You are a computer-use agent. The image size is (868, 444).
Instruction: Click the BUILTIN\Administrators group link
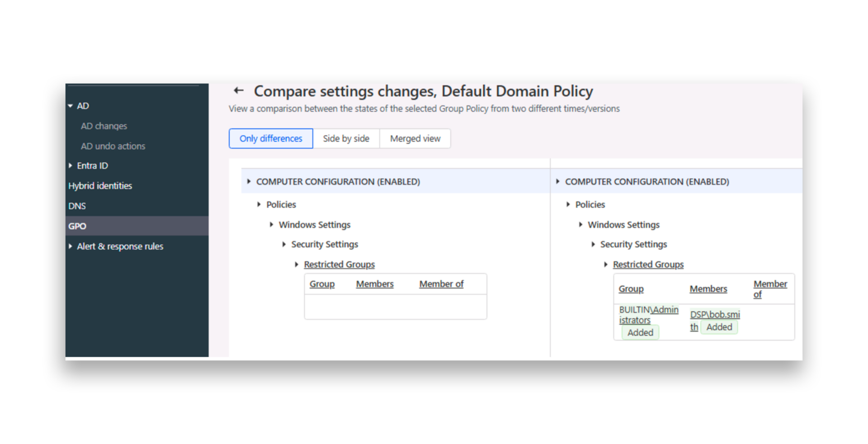tap(649, 315)
